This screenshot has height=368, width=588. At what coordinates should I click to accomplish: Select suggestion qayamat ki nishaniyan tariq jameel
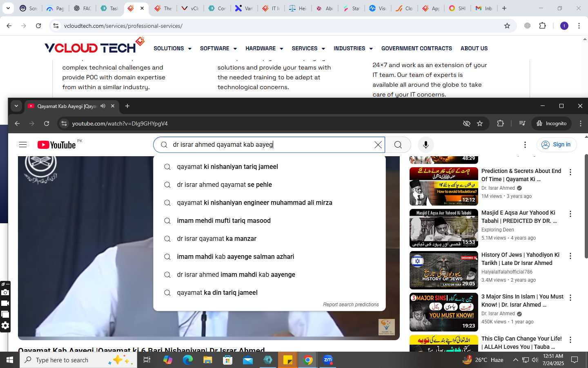pyautogui.click(x=269, y=167)
